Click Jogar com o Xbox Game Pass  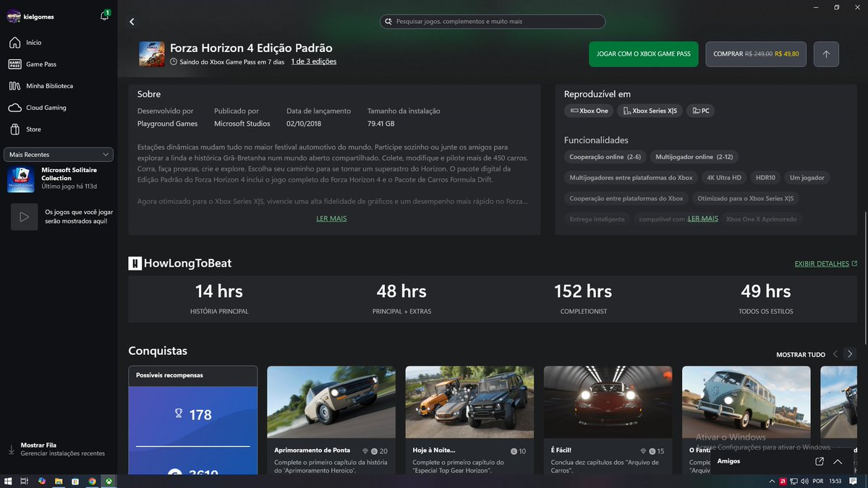tap(644, 54)
